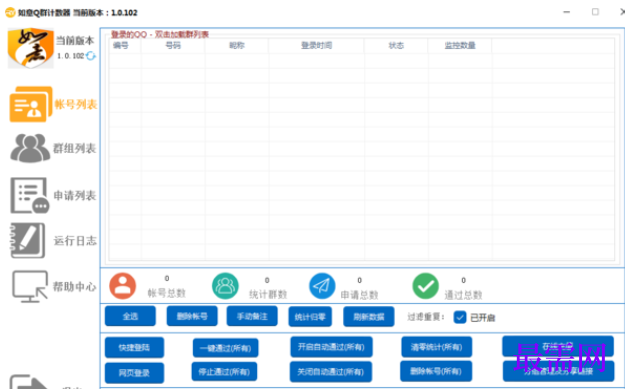Click the 当前版本 text beside logo

tap(75, 40)
